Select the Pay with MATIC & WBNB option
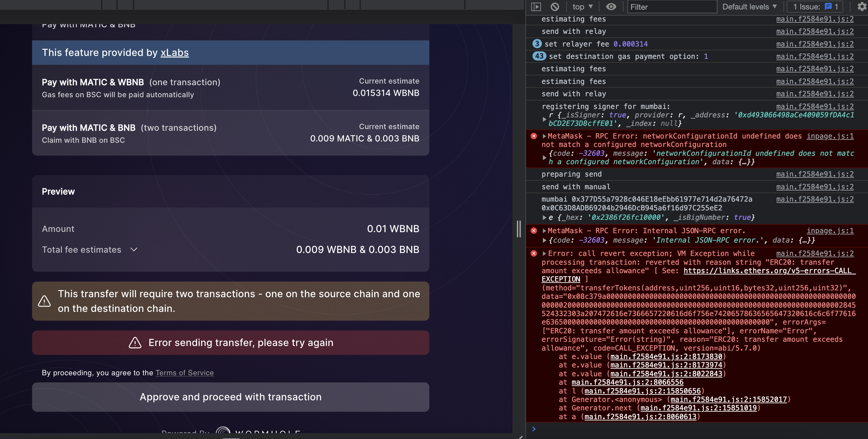Viewport: 868px width, 439px height. click(x=230, y=88)
